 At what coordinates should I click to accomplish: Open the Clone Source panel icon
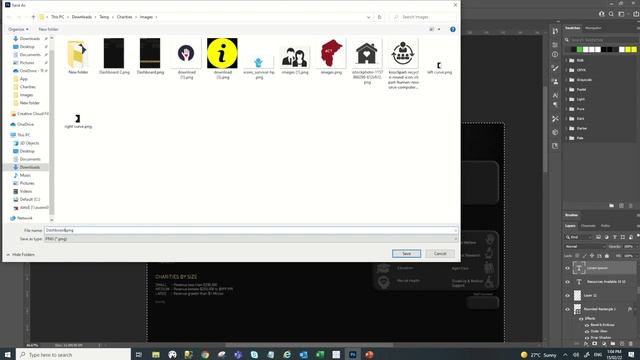coord(555,81)
